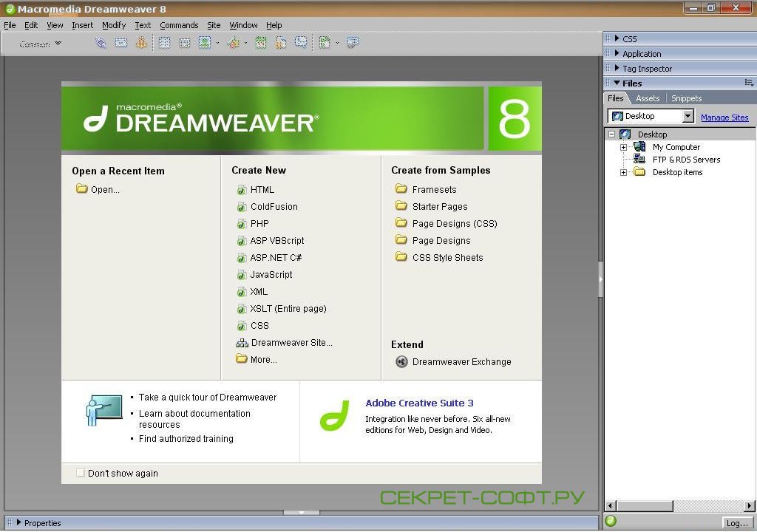Click the Tag Chooser icon
This screenshot has width=757, height=532.
click(x=353, y=43)
